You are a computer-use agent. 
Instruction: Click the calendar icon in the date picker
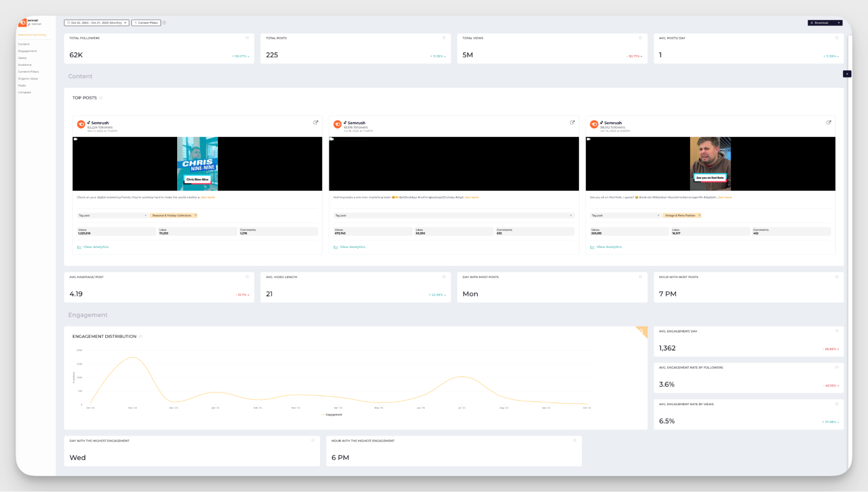68,23
